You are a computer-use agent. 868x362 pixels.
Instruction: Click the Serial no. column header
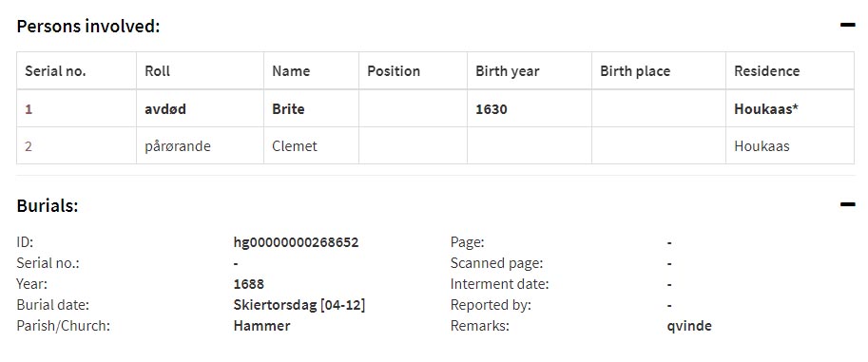(x=55, y=71)
